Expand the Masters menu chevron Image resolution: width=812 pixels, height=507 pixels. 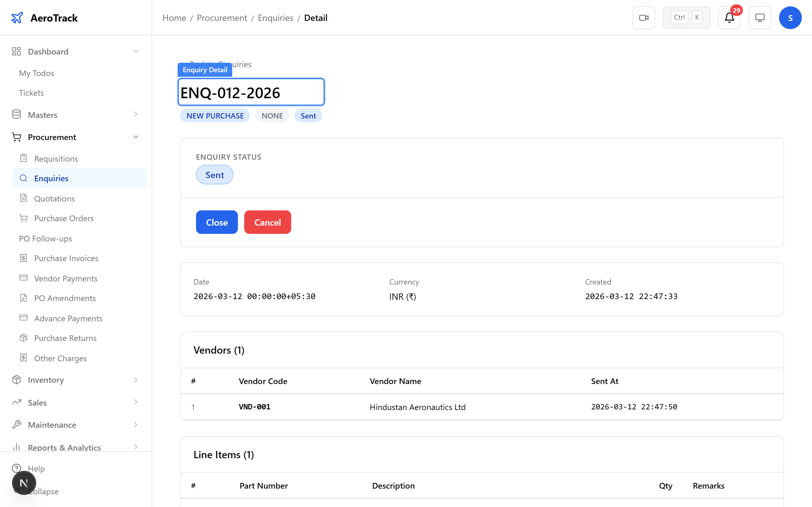pyautogui.click(x=135, y=115)
